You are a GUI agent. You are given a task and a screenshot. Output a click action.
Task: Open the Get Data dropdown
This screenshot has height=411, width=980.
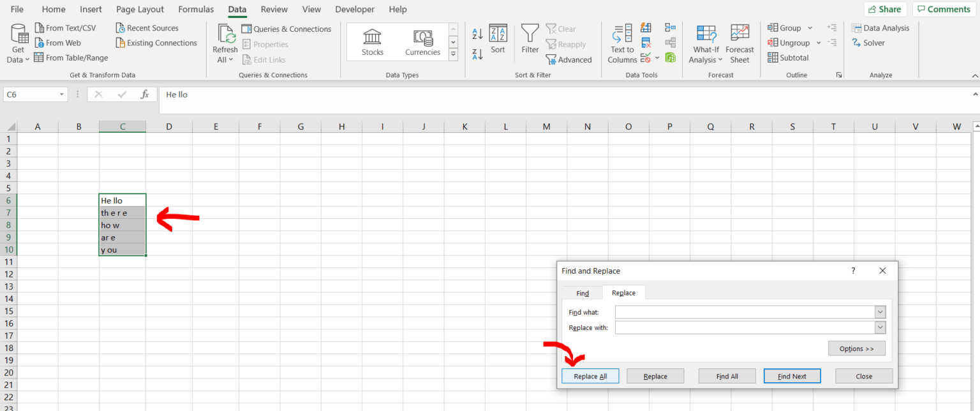pyautogui.click(x=17, y=43)
